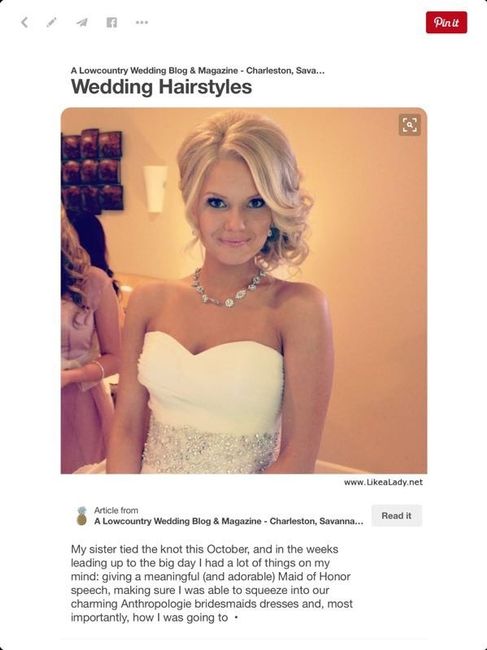The width and height of the screenshot is (487, 650).
Task: Open the three-dot more options menu
Action: click(x=142, y=22)
